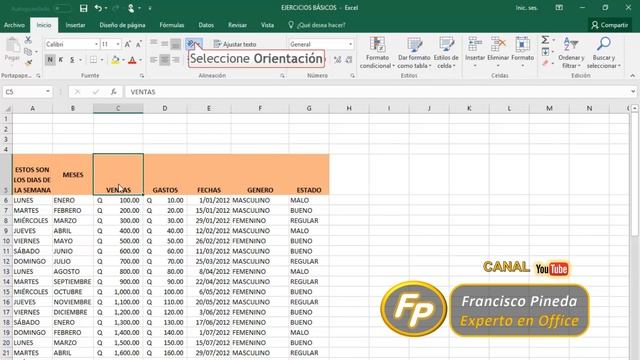Screen dimensions: 640x360
Task: Switch to the Fórmulas tab
Action: point(172,25)
